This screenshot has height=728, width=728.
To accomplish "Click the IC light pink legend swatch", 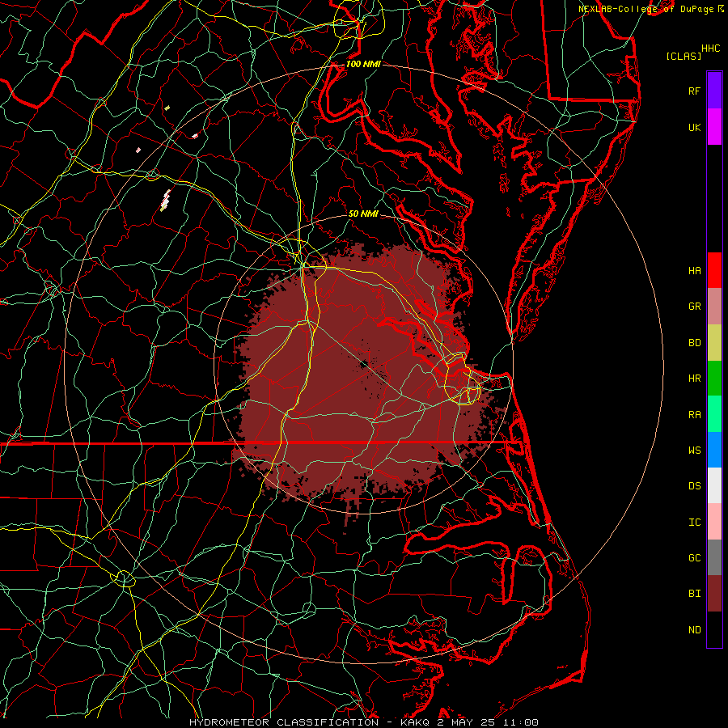I will [714, 522].
